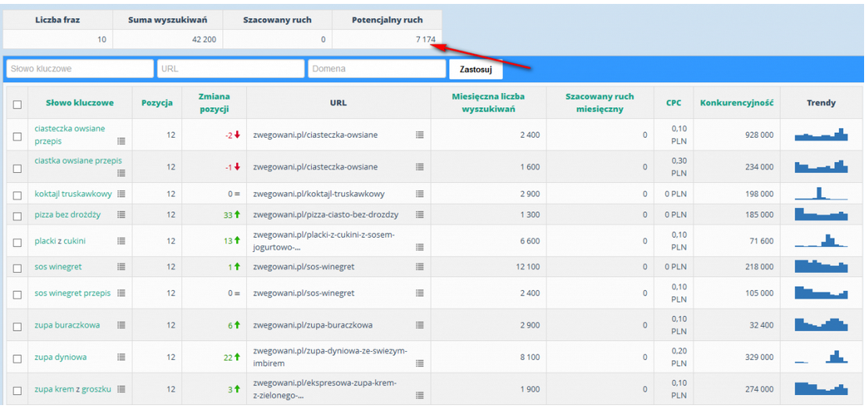Click list icon beside zupa dyniowa keyword

click(x=121, y=357)
